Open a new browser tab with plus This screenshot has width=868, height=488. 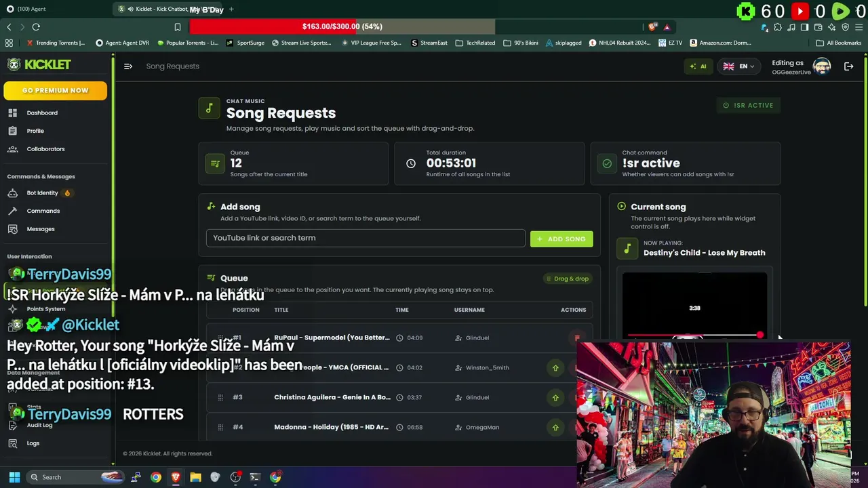(x=231, y=9)
